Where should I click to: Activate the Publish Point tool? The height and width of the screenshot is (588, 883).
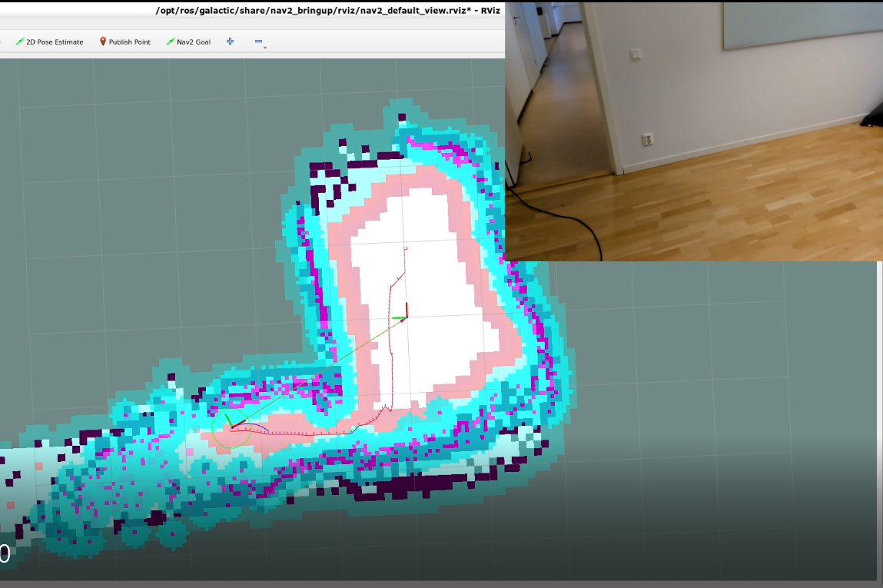pos(125,42)
